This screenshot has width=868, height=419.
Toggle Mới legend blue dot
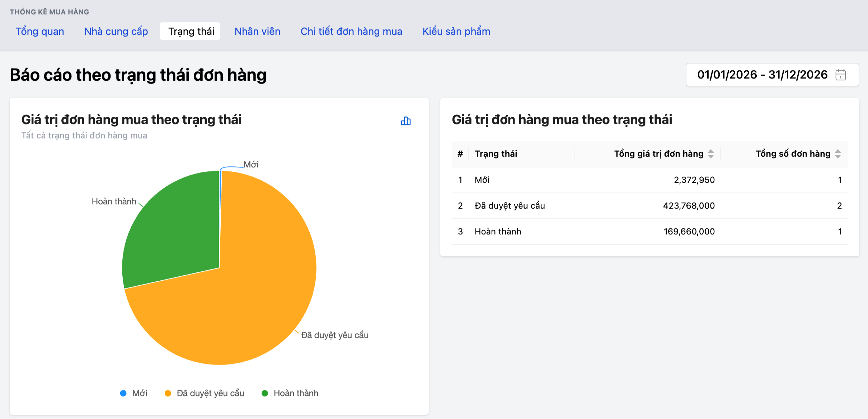pos(123,393)
